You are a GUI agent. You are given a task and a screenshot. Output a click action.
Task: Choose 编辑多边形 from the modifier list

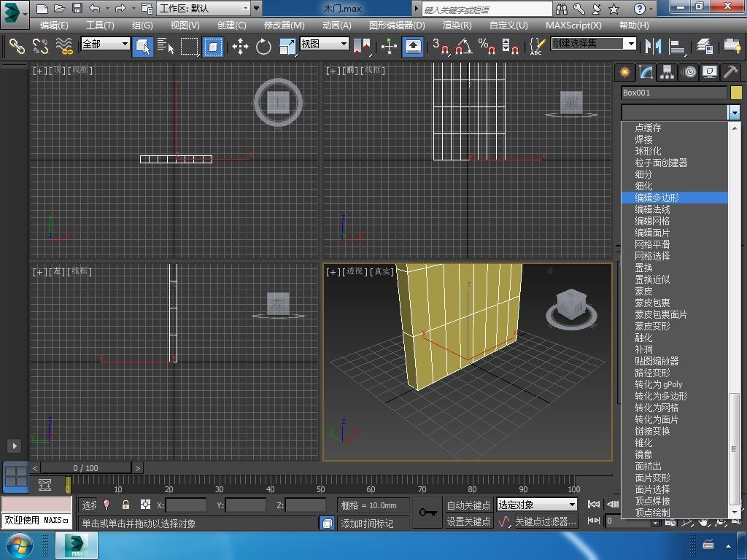(657, 198)
